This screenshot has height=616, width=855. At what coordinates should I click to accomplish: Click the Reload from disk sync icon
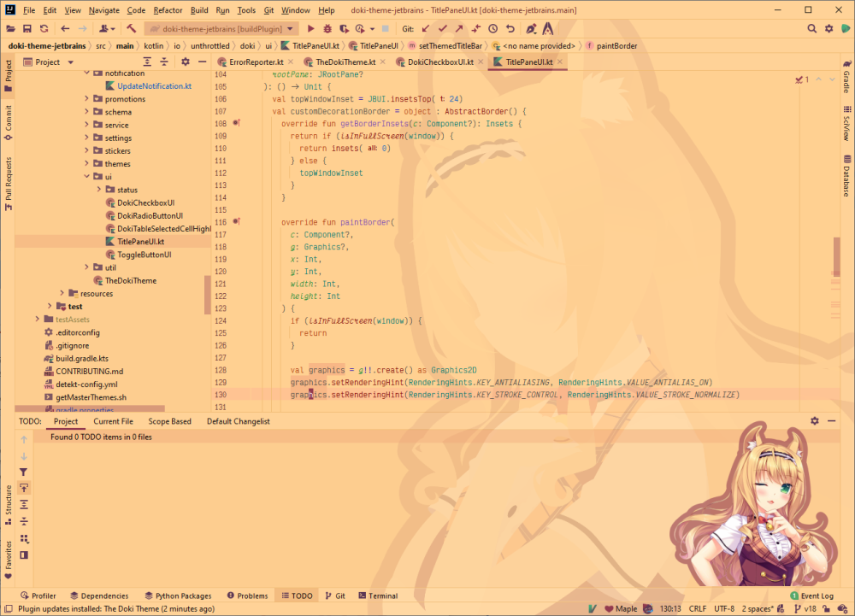[x=44, y=29]
